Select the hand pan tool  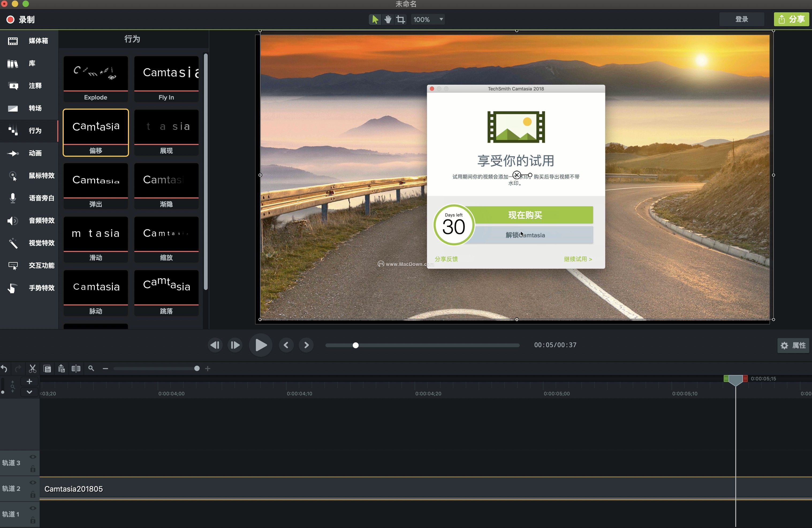click(x=388, y=20)
